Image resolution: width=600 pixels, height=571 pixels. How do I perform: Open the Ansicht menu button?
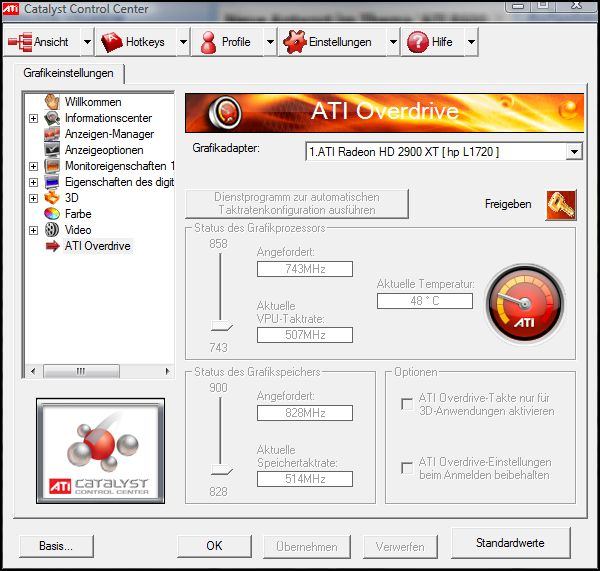point(43,42)
